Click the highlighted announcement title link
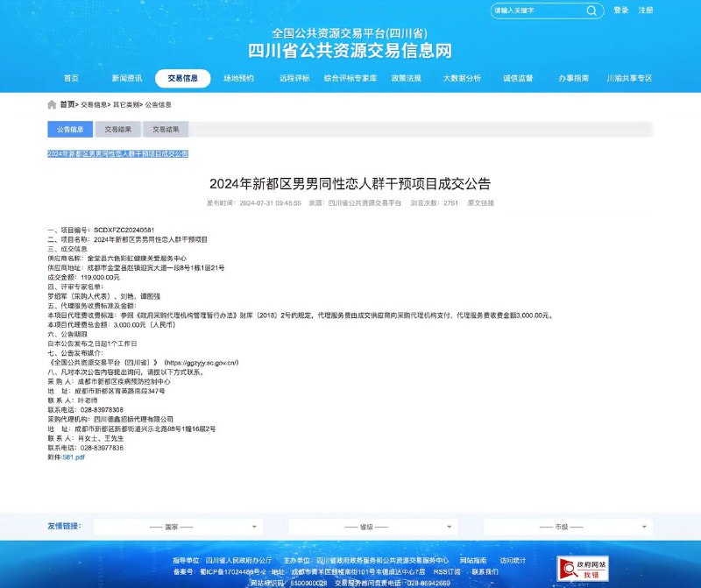Image resolution: width=701 pixels, height=588 pixels. (x=119, y=152)
